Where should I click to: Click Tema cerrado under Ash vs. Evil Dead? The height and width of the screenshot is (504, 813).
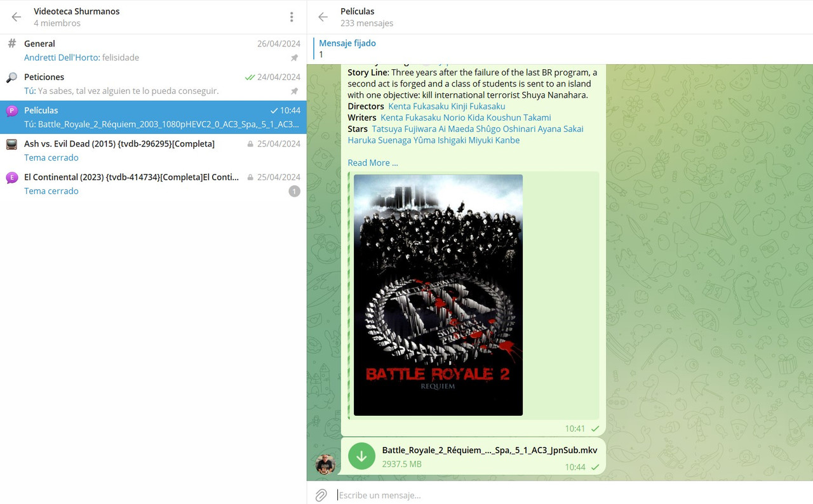[51, 157]
